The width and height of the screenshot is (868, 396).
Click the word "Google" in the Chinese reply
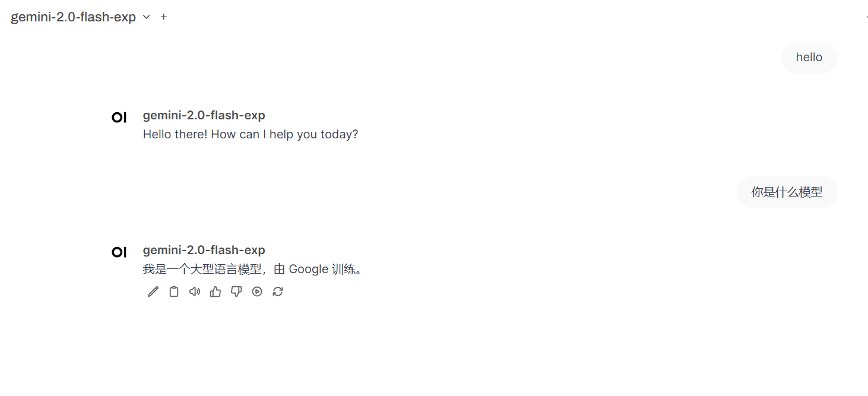[309, 270]
